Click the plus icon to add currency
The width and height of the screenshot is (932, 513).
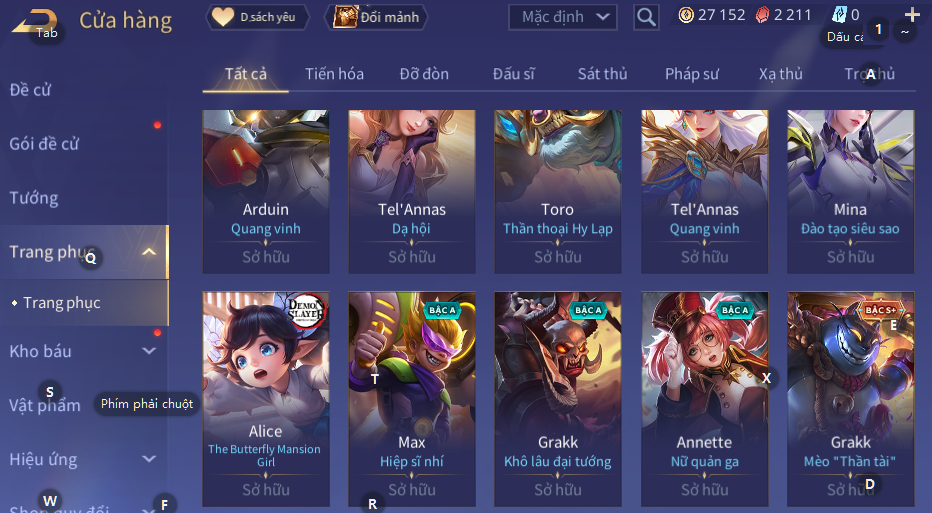[x=912, y=14]
